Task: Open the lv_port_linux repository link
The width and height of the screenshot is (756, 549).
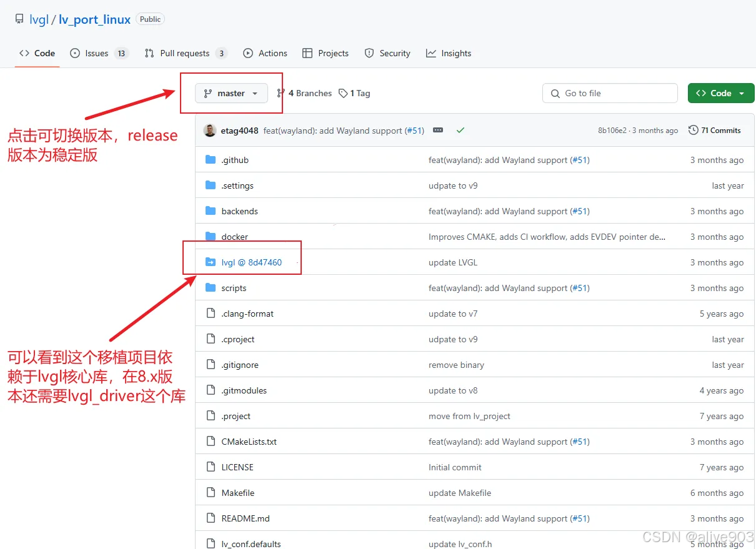Action: pyautogui.click(x=95, y=19)
